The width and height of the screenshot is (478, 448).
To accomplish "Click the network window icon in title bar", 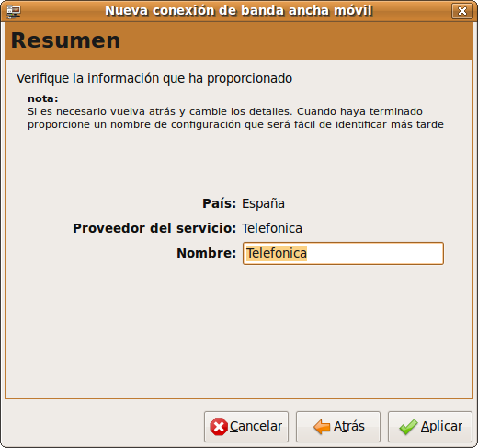I will pyautogui.click(x=14, y=11).
